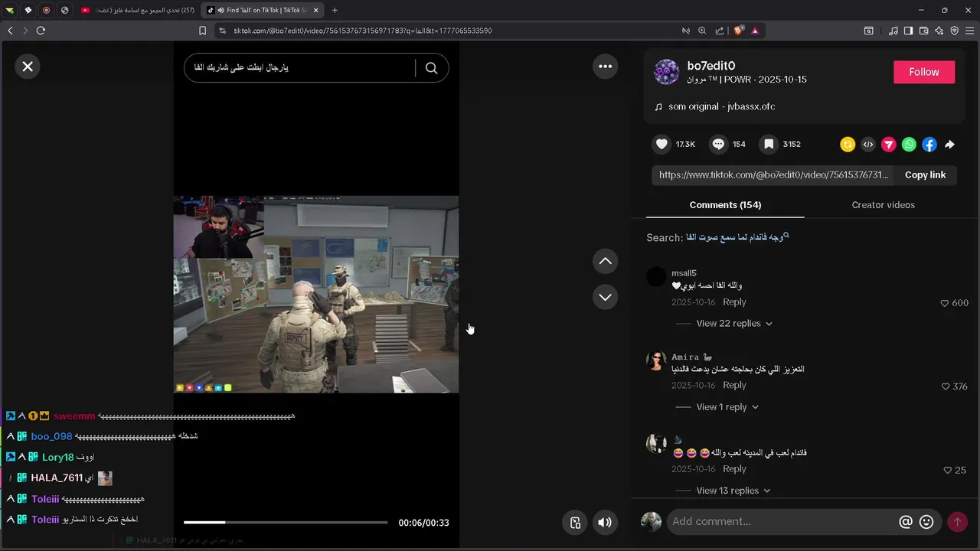This screenshot has height=551, width=980.
Task: Share the video to WhatsApp
Action: (x=909, y=144)
